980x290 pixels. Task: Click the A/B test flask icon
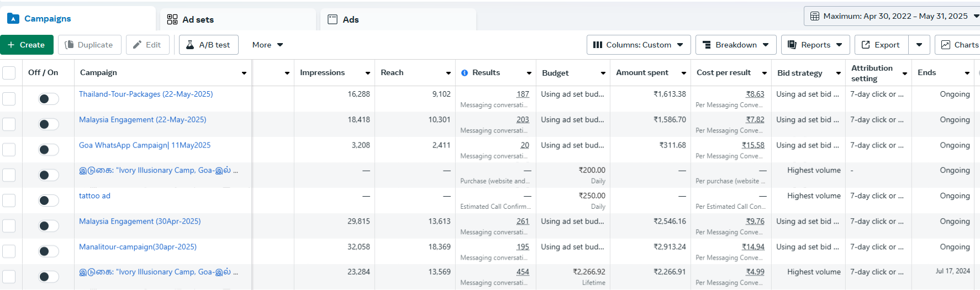[190, 45]
